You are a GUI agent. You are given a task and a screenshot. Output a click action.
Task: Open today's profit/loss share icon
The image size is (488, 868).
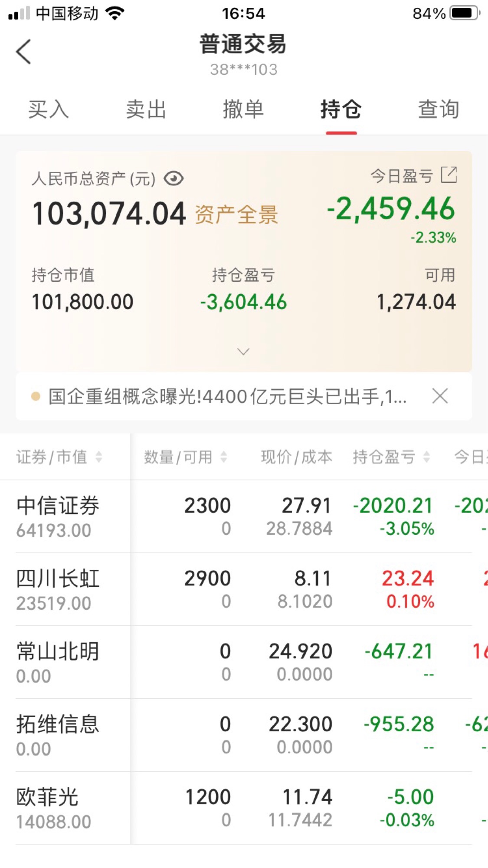click(449, 175)
